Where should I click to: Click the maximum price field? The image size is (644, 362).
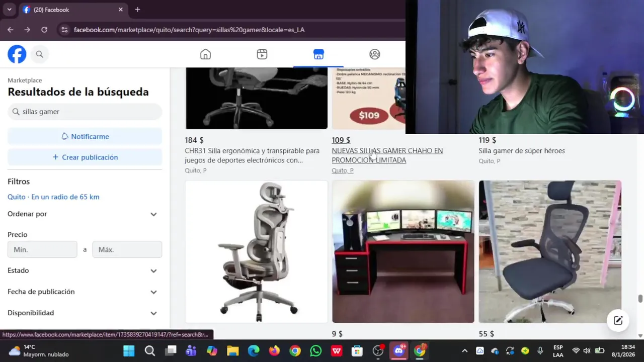tap(127, 249)
